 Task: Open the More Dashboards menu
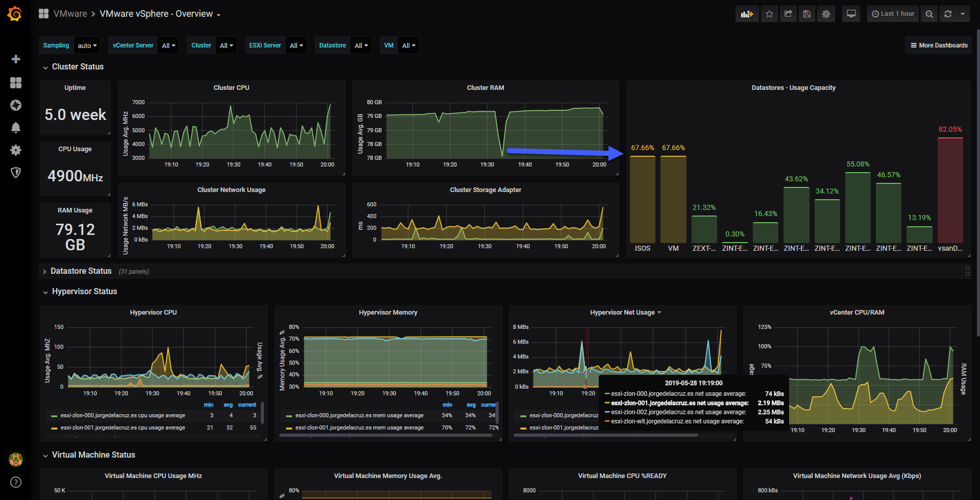click(939, 45)
